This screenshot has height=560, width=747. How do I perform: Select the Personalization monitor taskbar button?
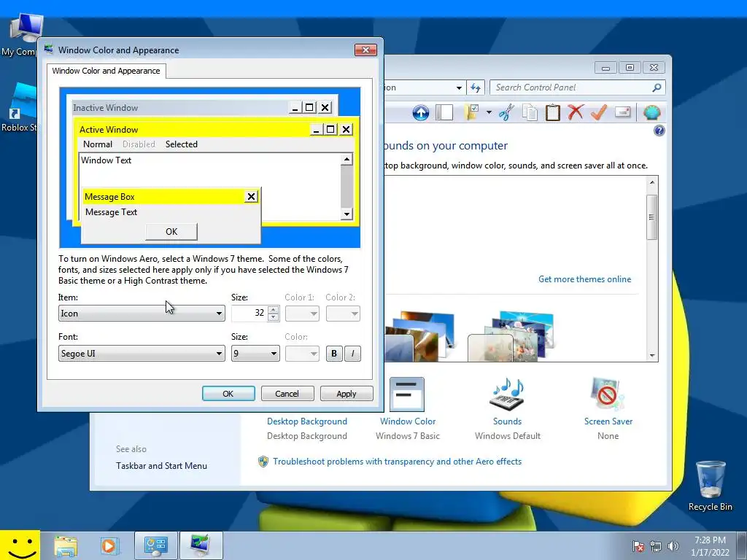coord(201,545)
